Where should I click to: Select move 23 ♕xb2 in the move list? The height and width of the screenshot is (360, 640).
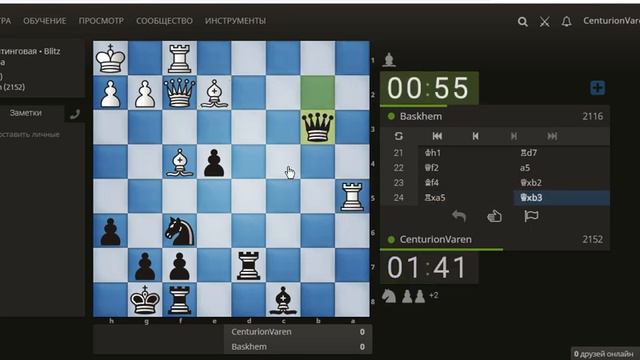click(x=562, y=182)
